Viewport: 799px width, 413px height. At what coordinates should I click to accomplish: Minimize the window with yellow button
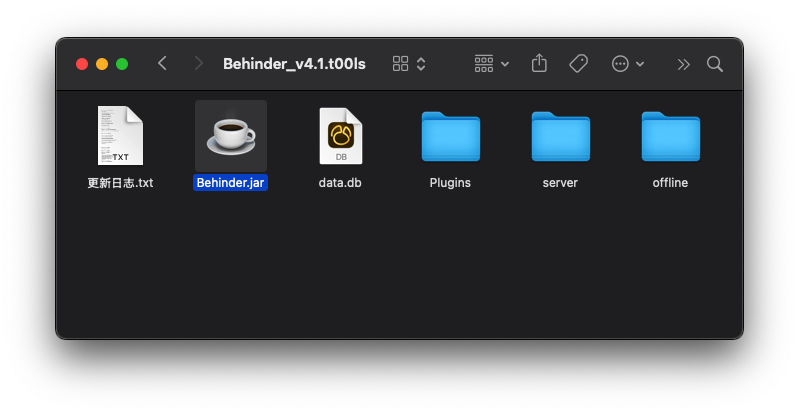click(102, 64)
